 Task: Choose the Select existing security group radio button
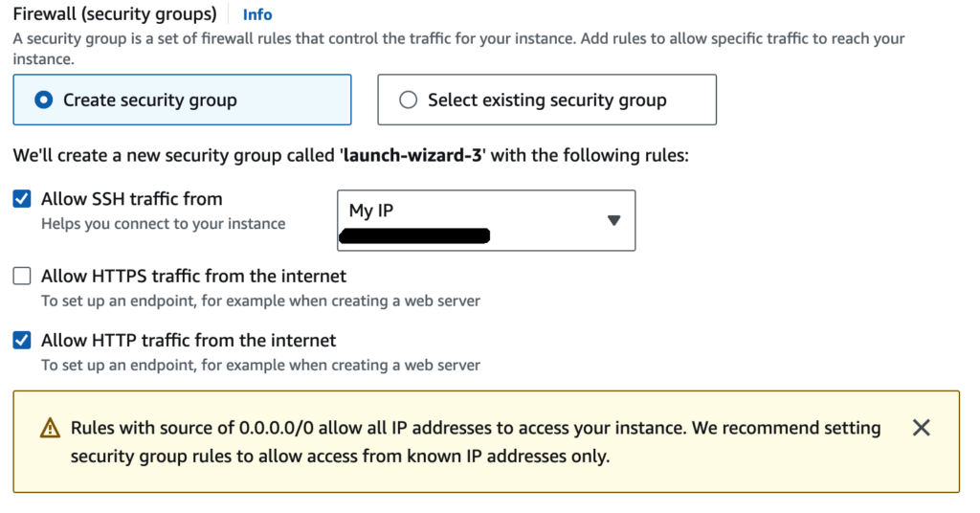tap(408, 100)
